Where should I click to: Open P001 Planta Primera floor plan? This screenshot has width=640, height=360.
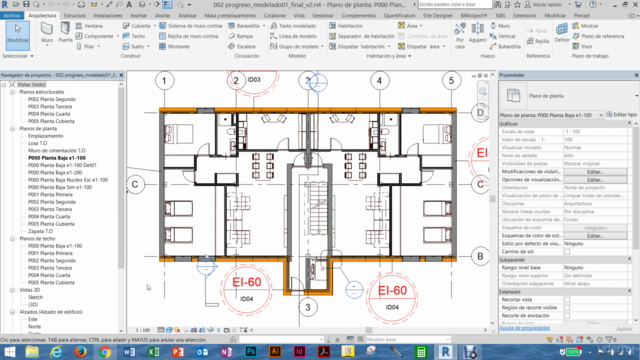[50, 195]
